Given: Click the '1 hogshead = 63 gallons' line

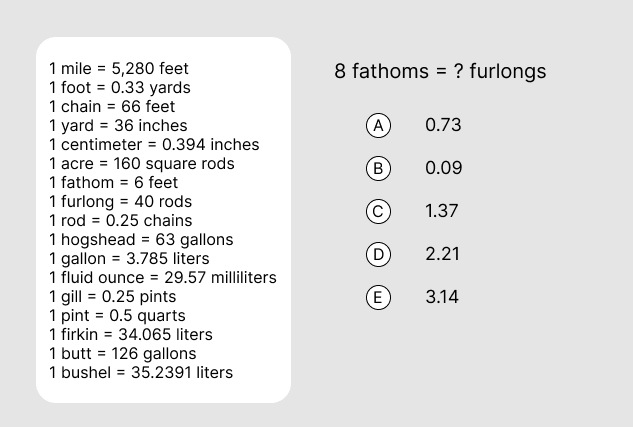Looking at the screenshot, I should click(x=141, y=239).
